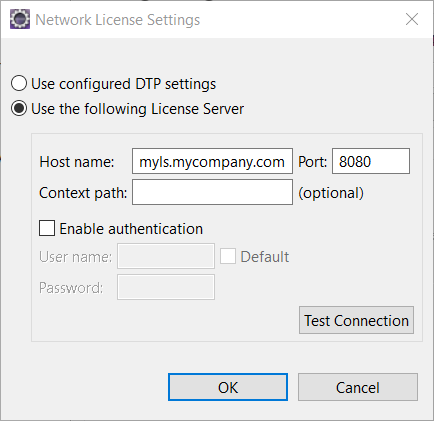
Task: Focus the Host name input field
Action: 212,161
